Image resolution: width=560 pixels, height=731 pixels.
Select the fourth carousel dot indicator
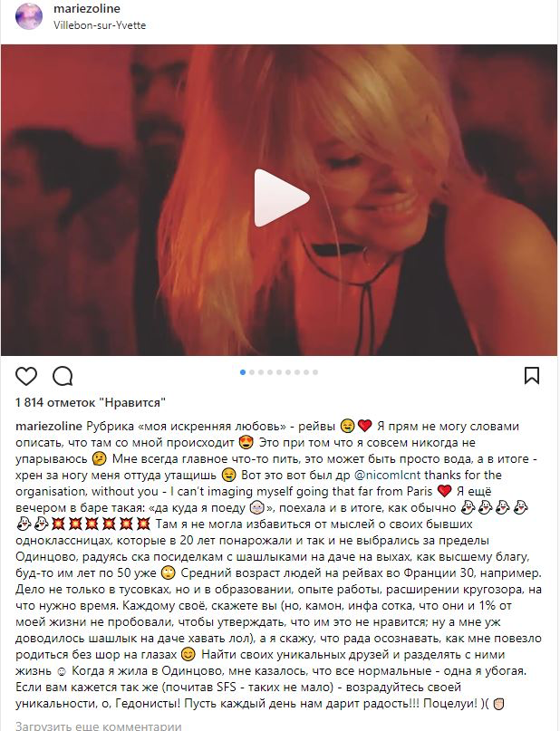click(x=270, y=372)
